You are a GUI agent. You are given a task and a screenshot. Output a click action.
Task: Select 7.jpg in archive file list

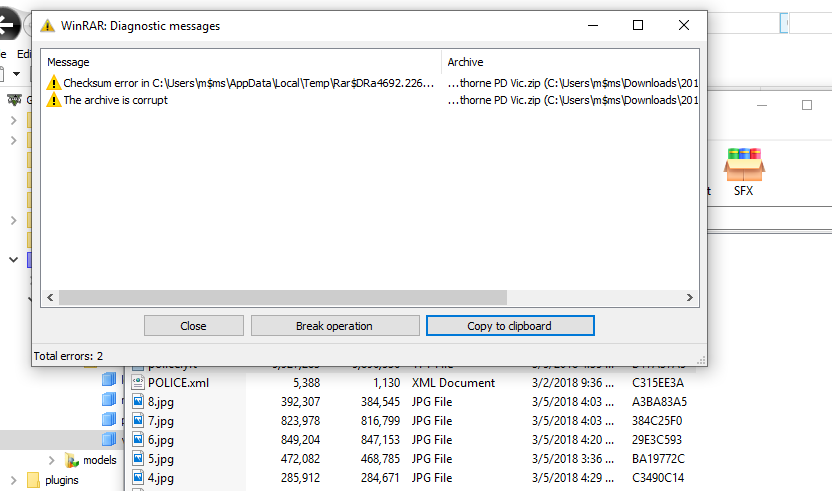point(161,421)
